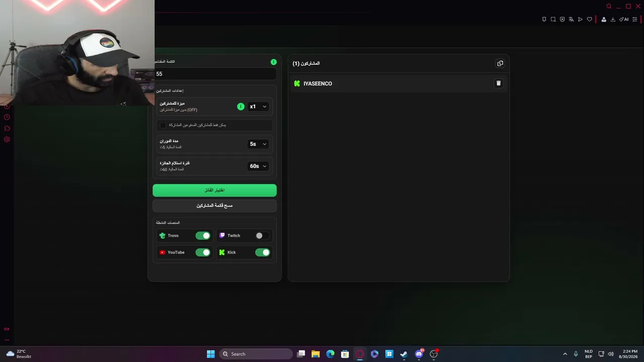Open the extensions cube in sidebar
Image resolution: width=644 pixels, height=362 pixels.
coord(7,128)
